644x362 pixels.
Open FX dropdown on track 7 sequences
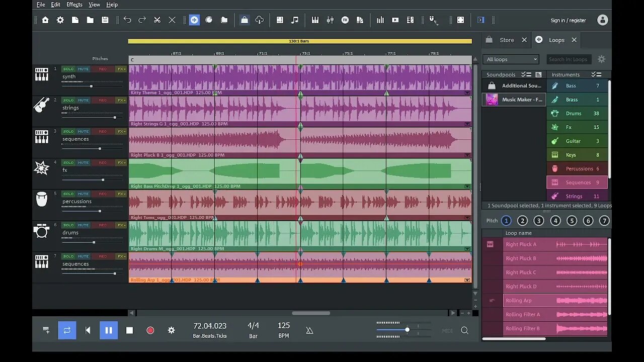pos(121,256)
